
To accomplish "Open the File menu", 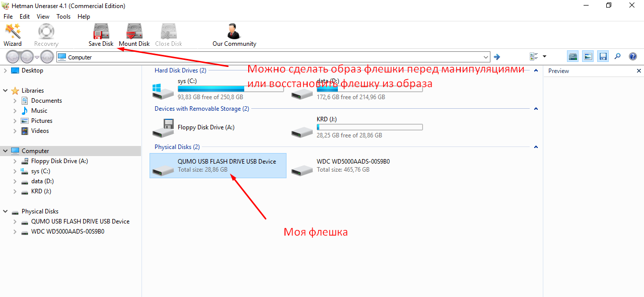I will 8,17.
